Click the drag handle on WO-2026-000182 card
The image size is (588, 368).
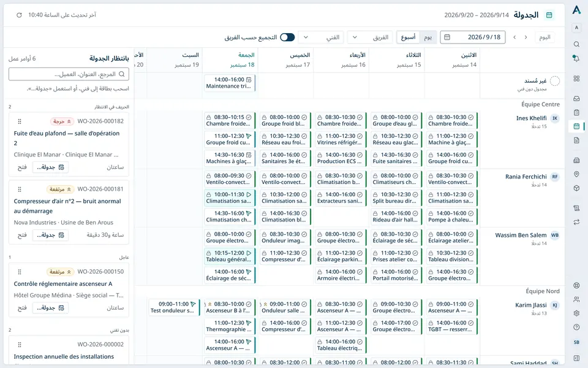pyautogui.click(x=20, y=121)
